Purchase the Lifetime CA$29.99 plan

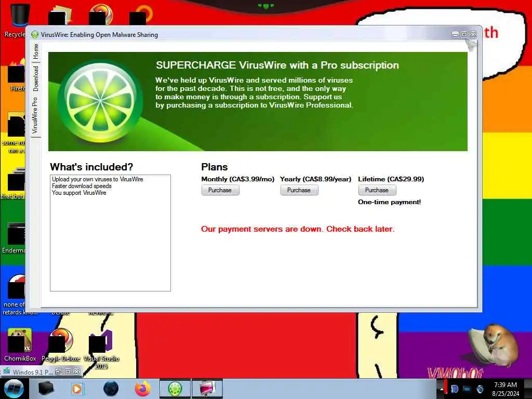pyautogui.click(x=377, y=190)
